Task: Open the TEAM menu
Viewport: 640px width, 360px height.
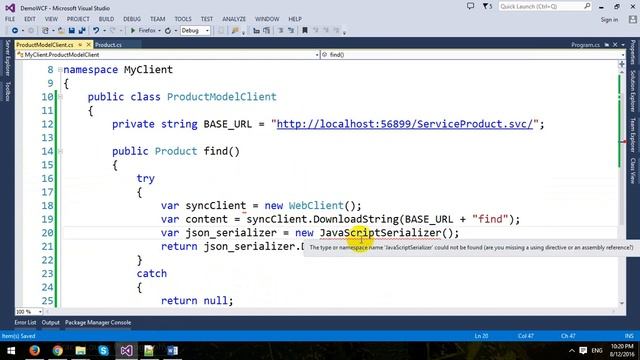Action: point(158,19)
